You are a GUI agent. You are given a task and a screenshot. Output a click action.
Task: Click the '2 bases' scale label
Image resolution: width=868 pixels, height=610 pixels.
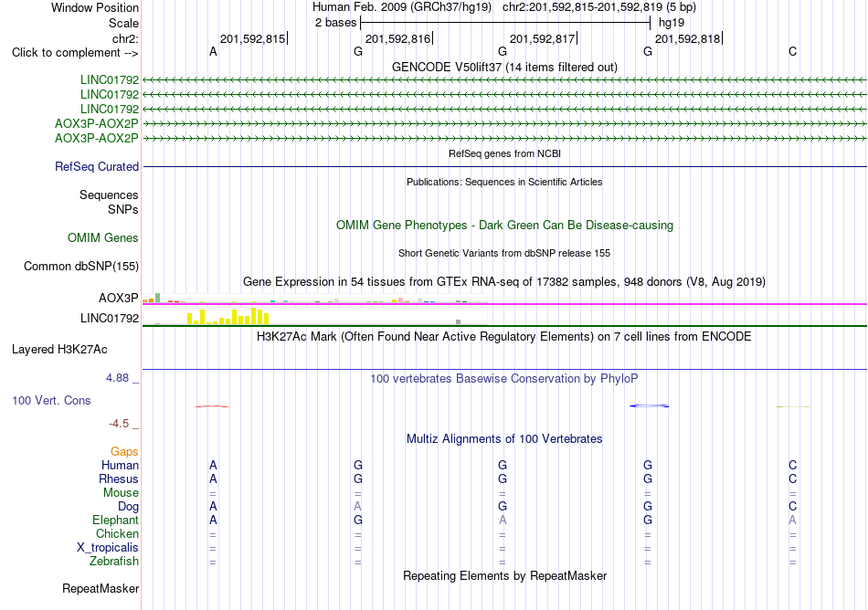tap(335, 23)
